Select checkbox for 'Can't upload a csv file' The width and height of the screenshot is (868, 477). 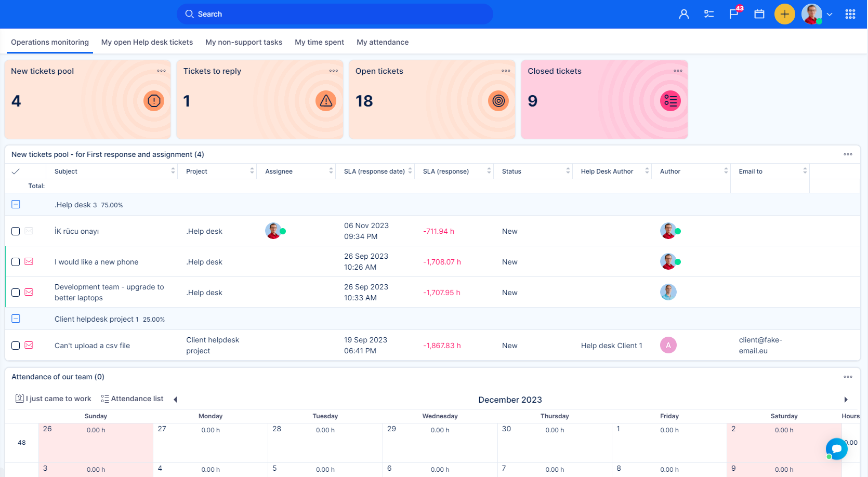click(x=16, y=346)
